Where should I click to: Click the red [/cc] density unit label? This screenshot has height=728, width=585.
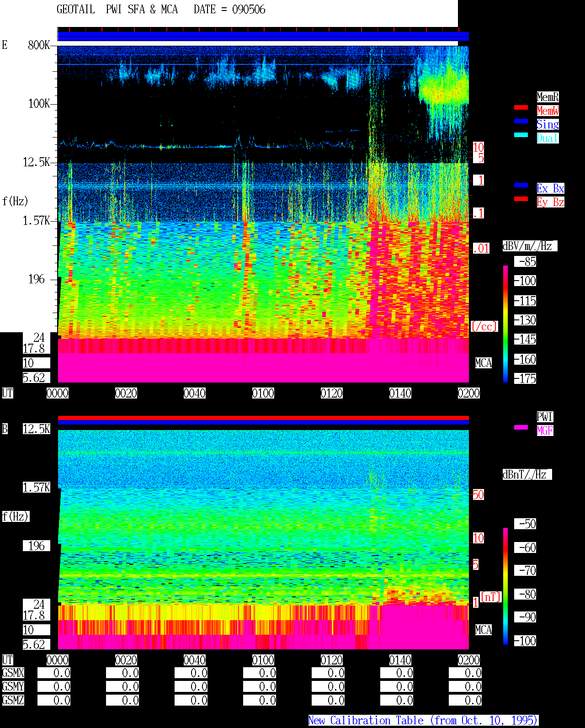[484, 326]
